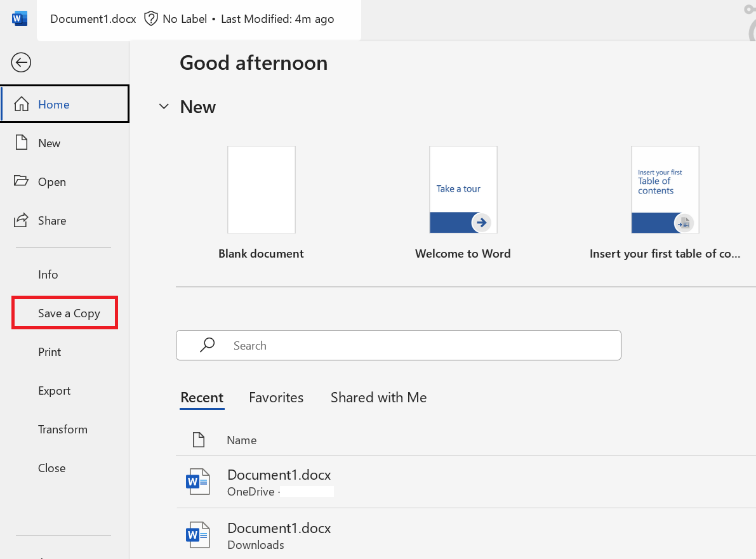This screenshot has width=756, height=559.
Task: Switch to the Shared with Me tab
Action: [x=378, y=398]
